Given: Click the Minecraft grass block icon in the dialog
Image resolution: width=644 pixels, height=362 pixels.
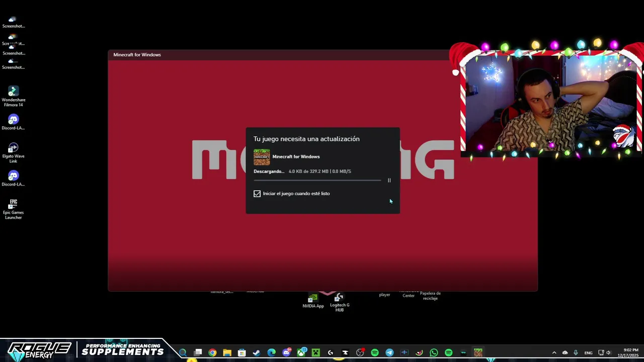Looking at the screenshot, I should pyautogui.click(x=262, y=157).
